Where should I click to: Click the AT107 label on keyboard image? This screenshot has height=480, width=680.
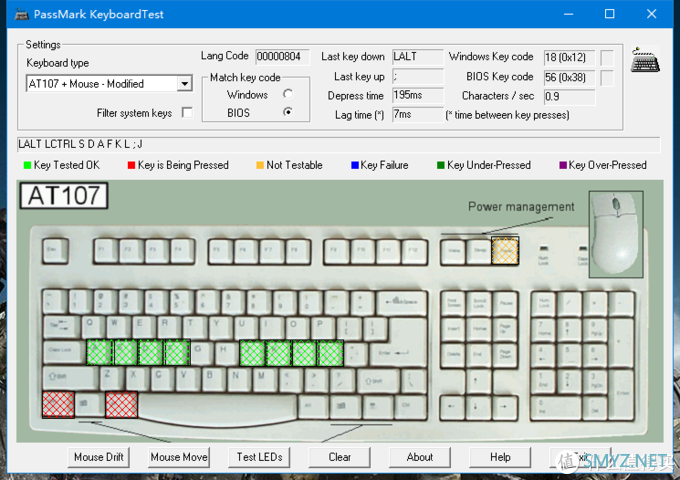pyautogui.click(x=64, y=196)
